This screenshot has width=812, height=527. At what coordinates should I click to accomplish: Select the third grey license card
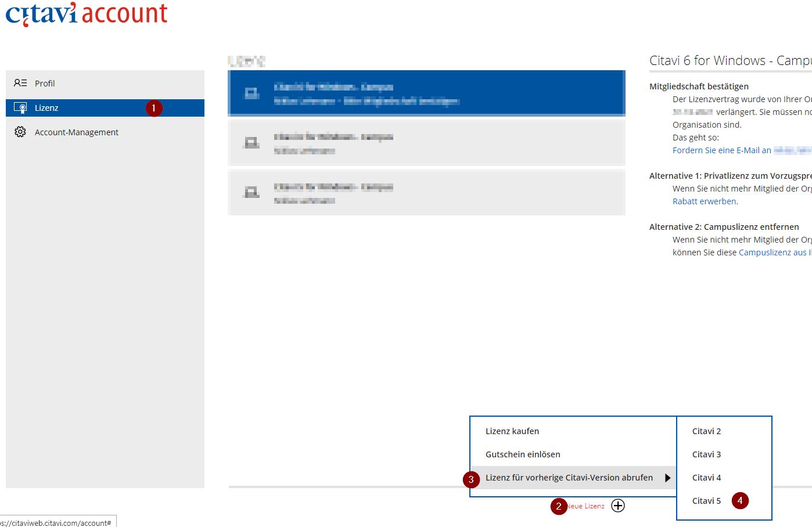426,193
